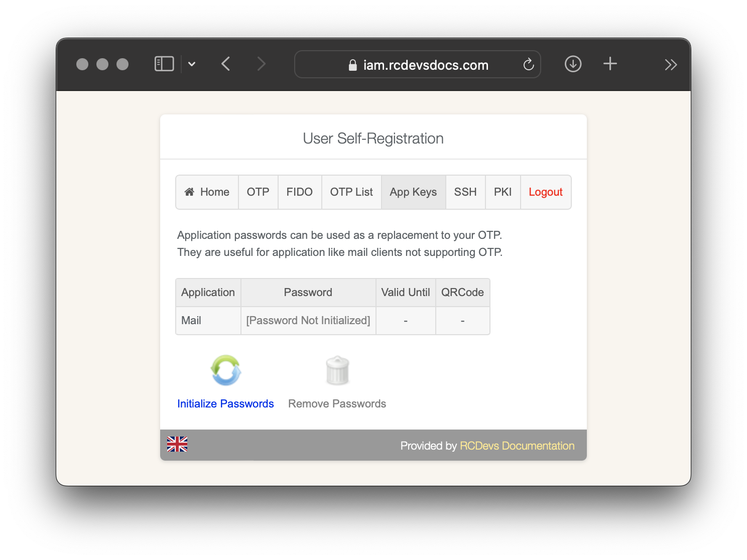Change language via the UK flag icon
The image size is (747, 560).
coord(177,444)
